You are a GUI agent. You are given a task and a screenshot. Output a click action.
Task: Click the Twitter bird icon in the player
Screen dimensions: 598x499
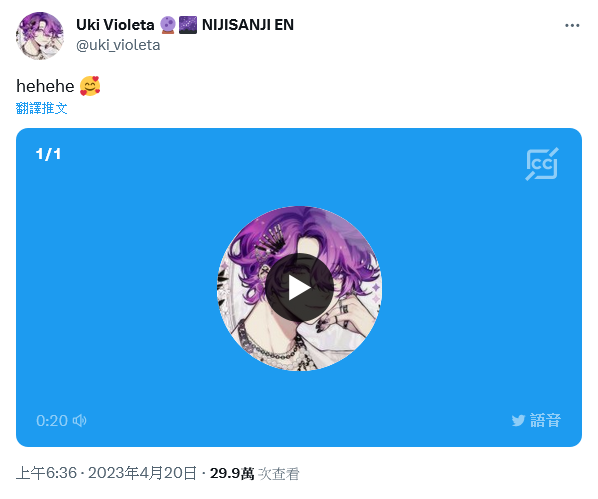click(518, 420)
